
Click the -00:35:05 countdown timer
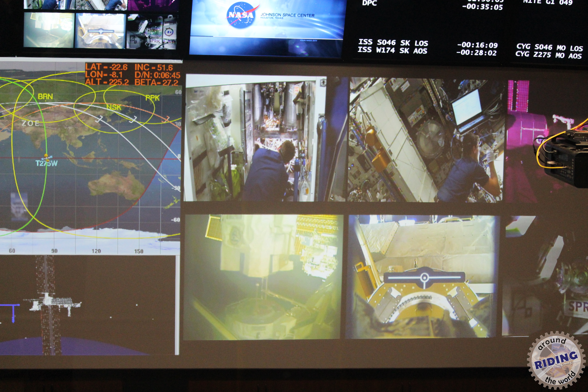(483, 7)
